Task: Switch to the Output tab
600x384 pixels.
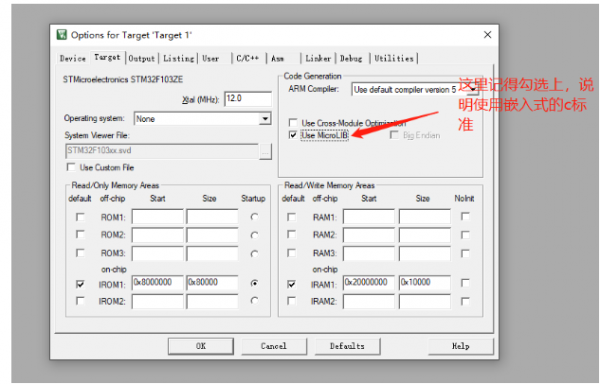Action: click(142, 59)
